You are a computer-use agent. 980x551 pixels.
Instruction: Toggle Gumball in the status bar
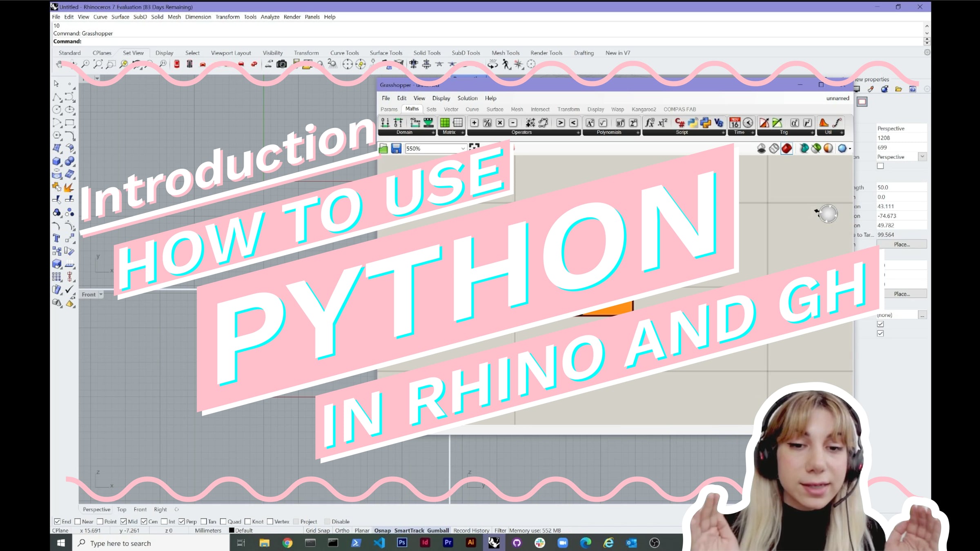pos(438,531)
